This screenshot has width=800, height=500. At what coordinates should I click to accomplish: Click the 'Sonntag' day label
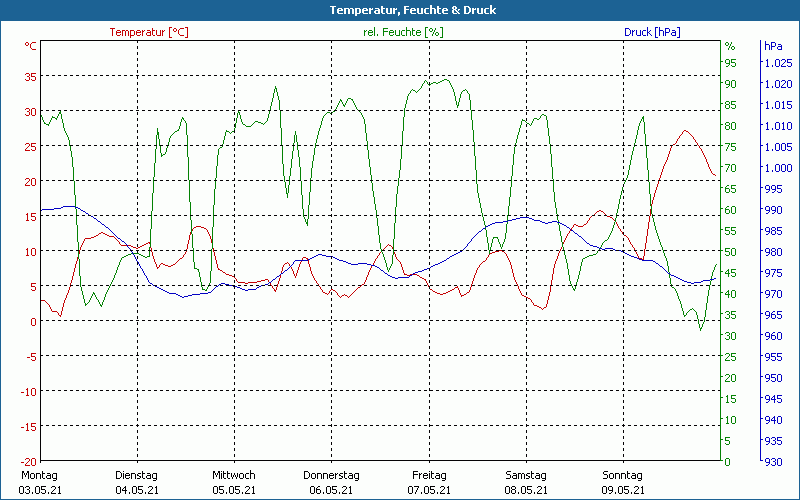[622, 476]
